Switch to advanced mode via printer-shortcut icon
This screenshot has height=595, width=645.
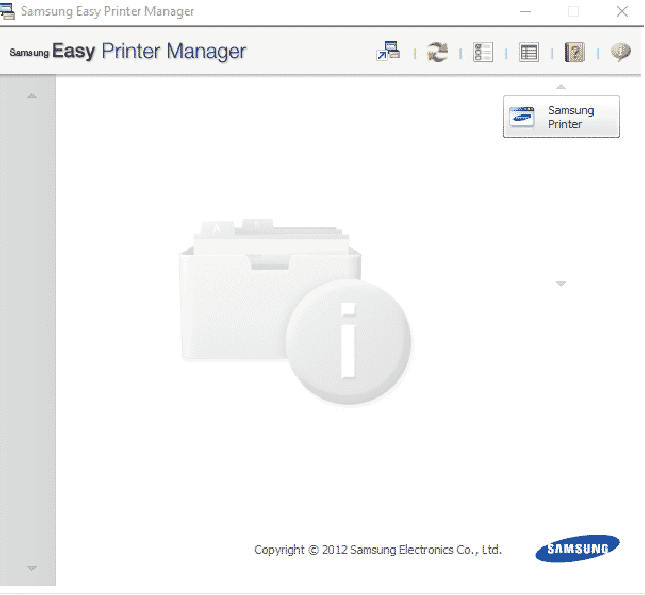388,51
